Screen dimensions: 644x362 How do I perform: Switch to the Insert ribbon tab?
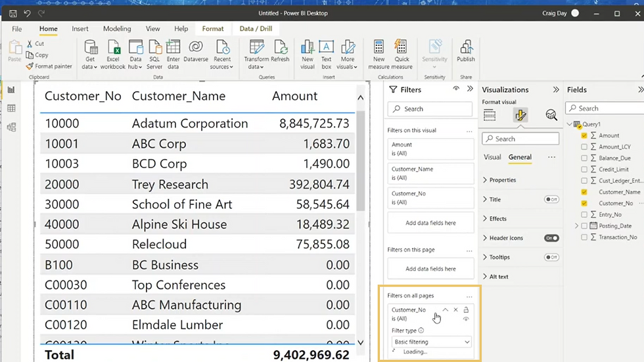point(80,29)
